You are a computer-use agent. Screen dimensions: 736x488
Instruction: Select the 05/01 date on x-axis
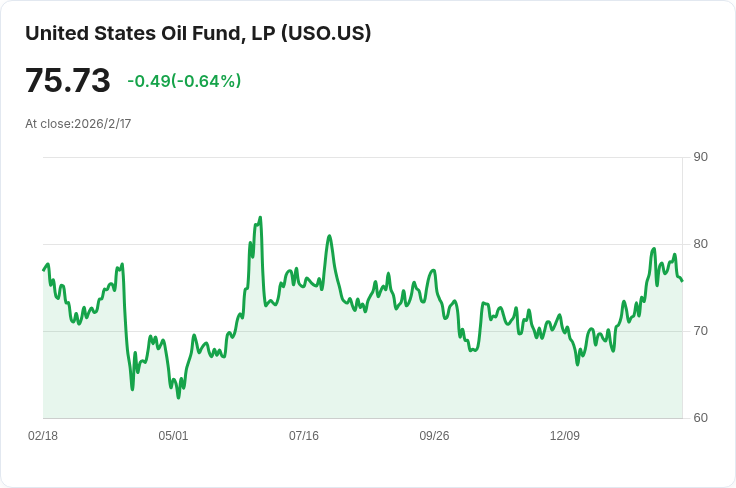(174, 436)
